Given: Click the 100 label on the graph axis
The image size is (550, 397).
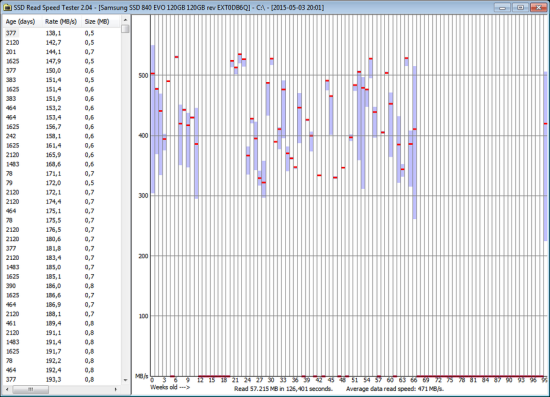Looking at the screenshot, I should (x=143, y=316).
